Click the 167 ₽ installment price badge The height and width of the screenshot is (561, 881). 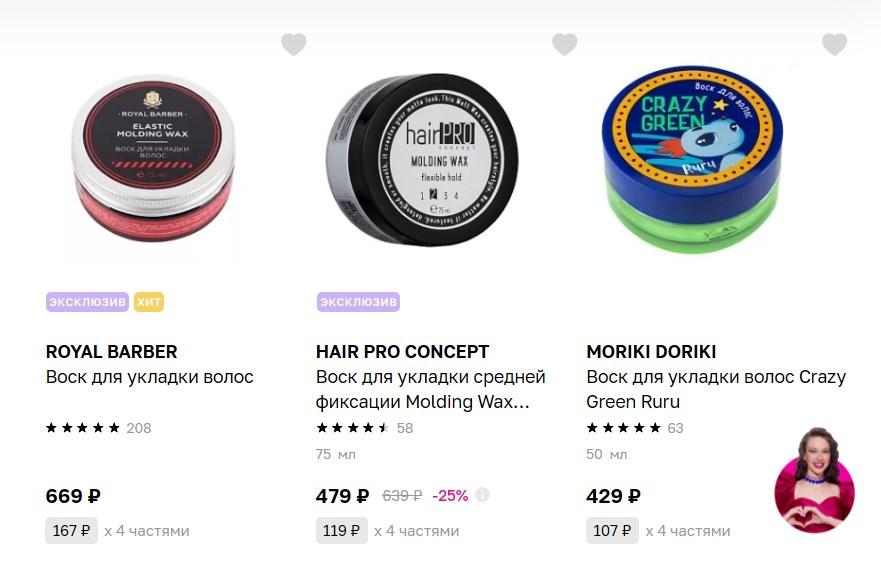pos(71,531)
